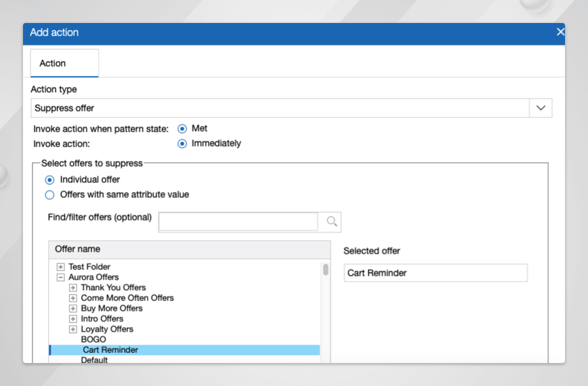Screen dimensions: 588x386
Task: Click the Find/filter offers text field
Action: click(x=238, y=221)
